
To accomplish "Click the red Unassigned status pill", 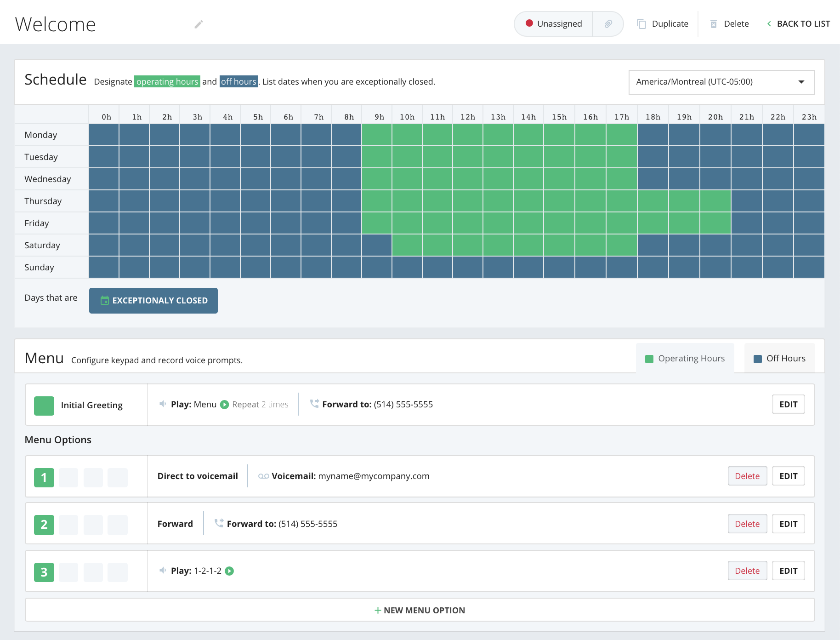I will (554, 24).
